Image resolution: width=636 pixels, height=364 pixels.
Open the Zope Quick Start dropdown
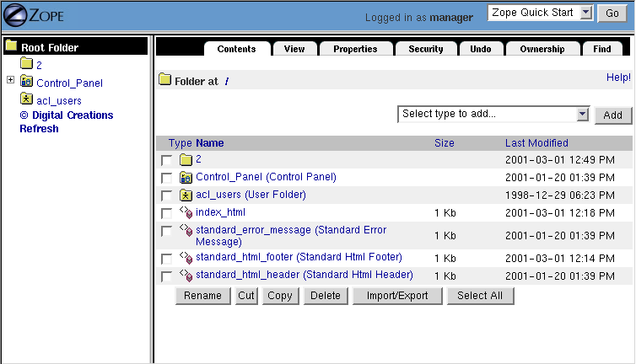(542, 13)
